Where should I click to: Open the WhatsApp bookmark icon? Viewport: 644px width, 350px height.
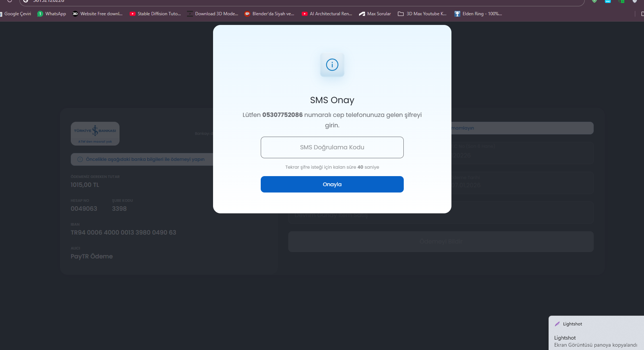point(40,14)
